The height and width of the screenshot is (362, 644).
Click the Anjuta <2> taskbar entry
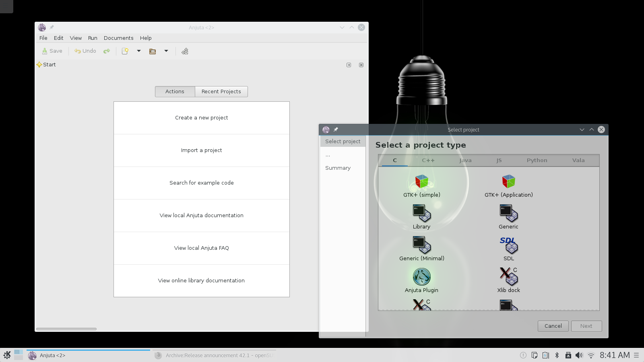pyautogui.click(x=89, y=355)
